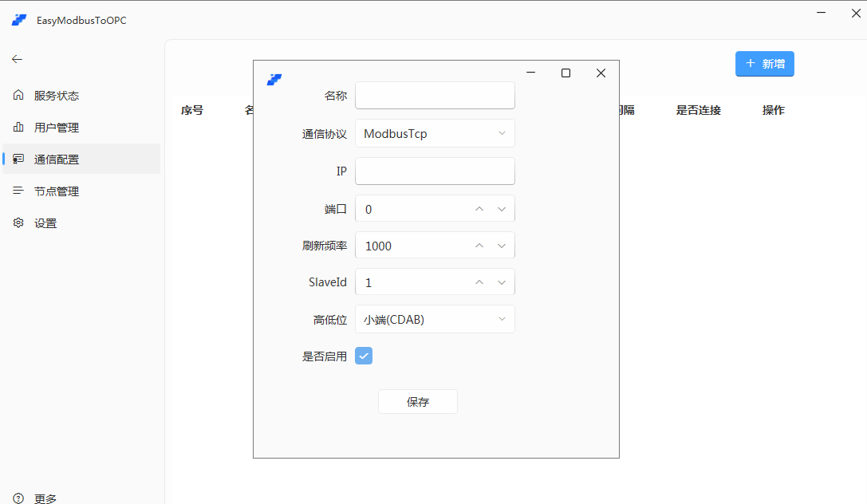Select the 节点管理 list icon

(18, 191)
